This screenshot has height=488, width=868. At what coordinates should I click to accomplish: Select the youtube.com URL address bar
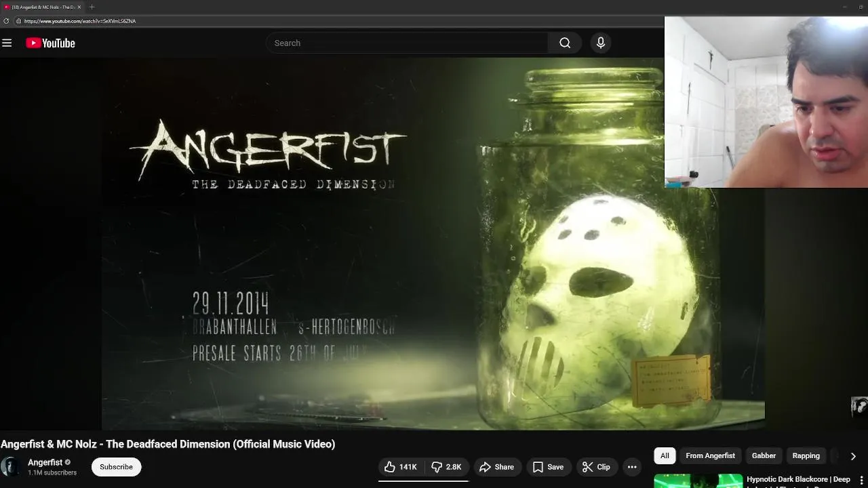click(80, 21)
